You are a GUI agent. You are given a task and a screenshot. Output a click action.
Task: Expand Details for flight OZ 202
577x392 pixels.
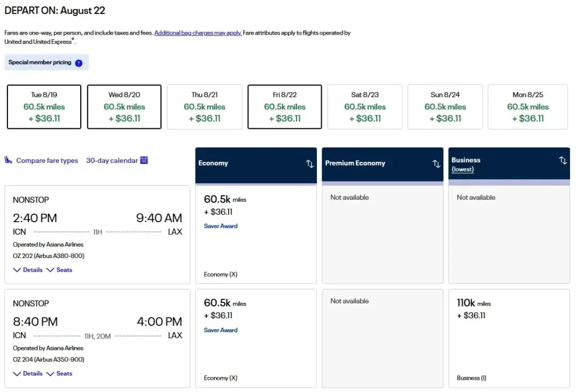point(28,270)
